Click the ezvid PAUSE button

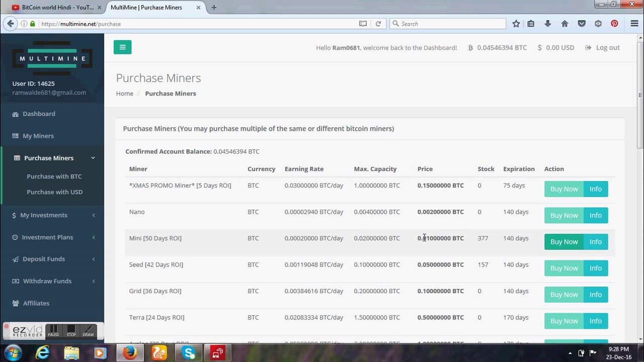click(x=53, y=331)
